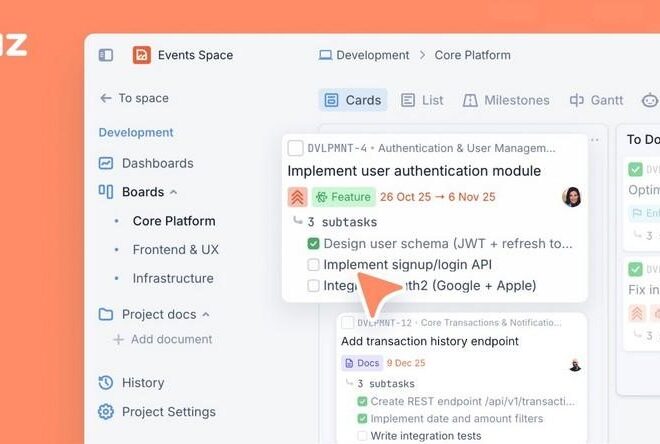660x444 pixels.
Task: Check the OAuth2 (Google + Apple) subtask
Action: (x=313, y=285)
